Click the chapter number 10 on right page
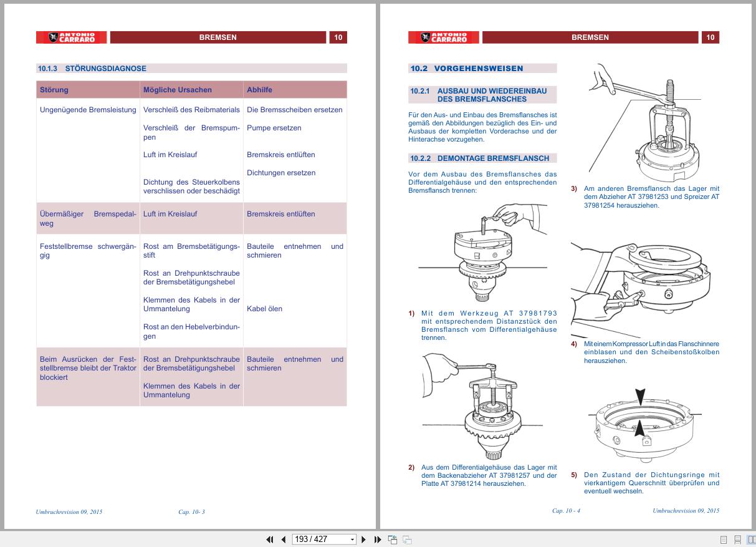This screenshot has width=756, height=547. (711, 37)
